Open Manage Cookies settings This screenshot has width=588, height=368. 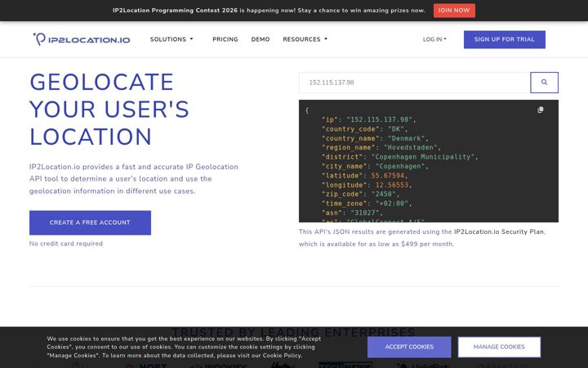[499, 347]
